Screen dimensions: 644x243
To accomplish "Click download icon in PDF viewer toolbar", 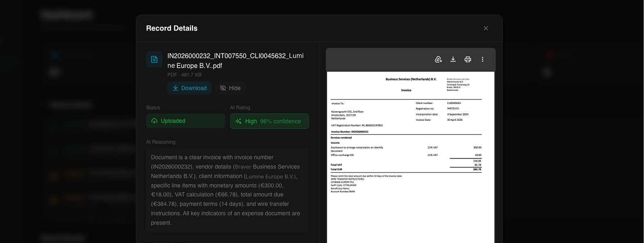I will pos(453,60).
